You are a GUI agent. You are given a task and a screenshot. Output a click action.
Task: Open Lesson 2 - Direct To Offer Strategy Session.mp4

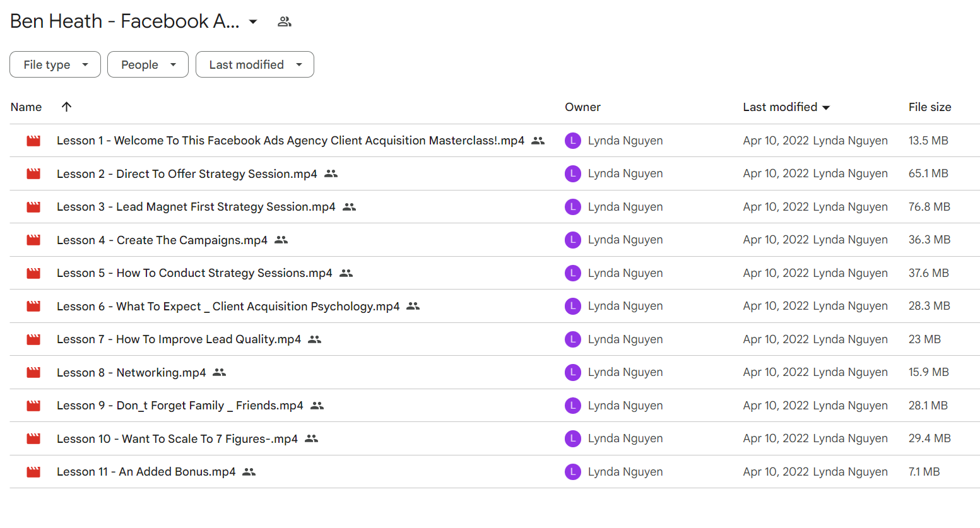(x=187, y=174)
